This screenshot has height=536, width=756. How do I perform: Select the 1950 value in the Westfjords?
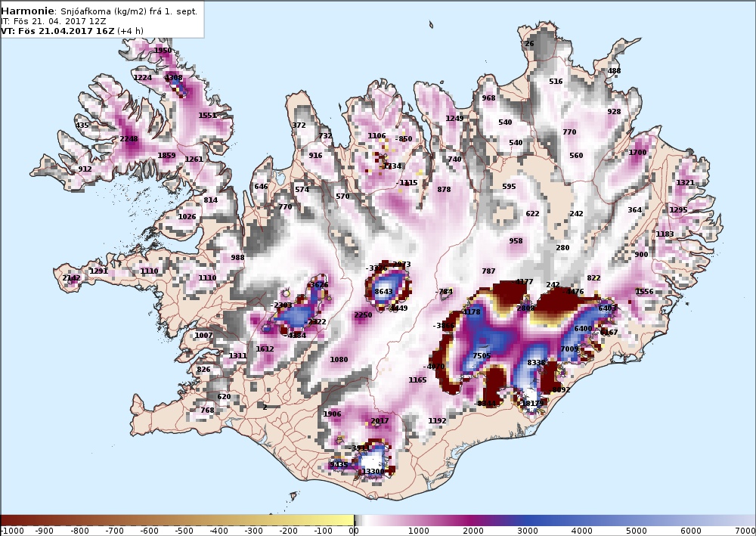(163, 50)
